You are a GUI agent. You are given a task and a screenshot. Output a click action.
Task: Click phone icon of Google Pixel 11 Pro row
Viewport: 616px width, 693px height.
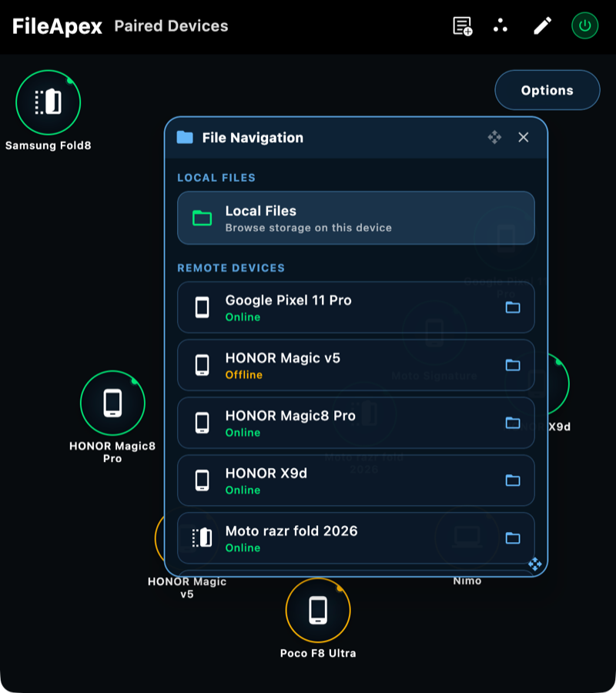click(x=203, y=307)
